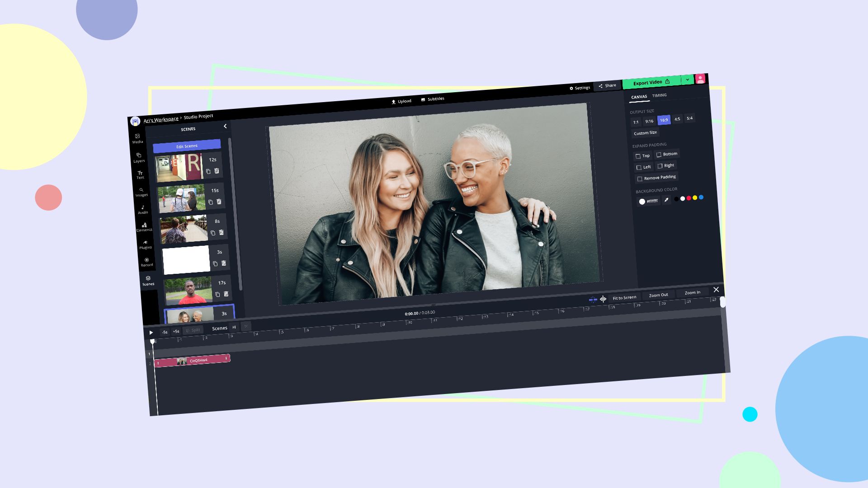Viewport: 868px width, 488px height.
Task: Open the Export Video dropdown arrow
Action: [x=687, y=80]
